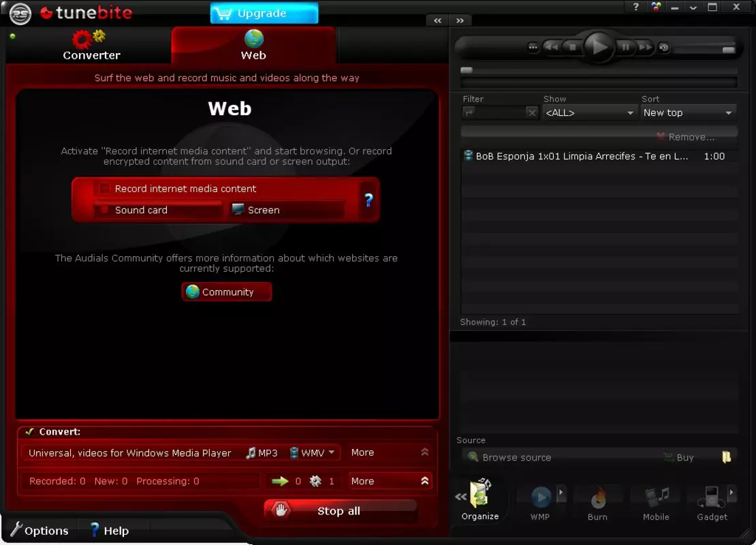Click Remove... button
Image resolution: width=756 pixels, height=545 pixels.
coord(684,136)
